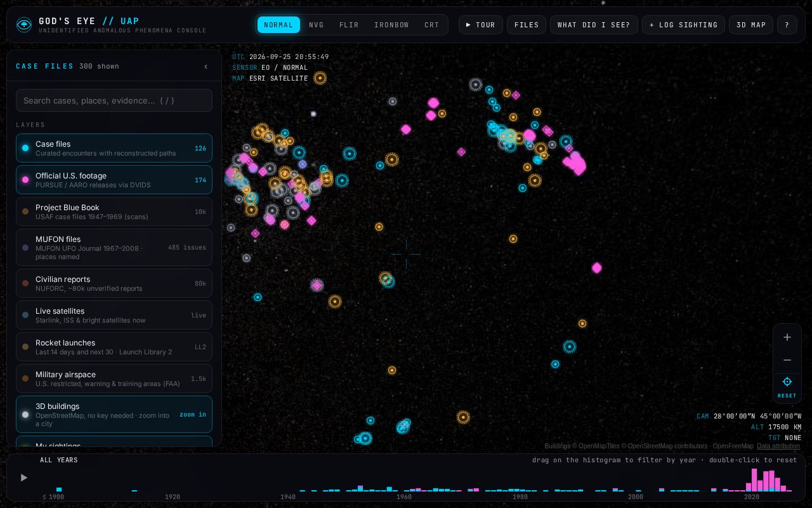Open the 3D Map view
The height and width of the screenshot is (508, 812).
click(x=751, y=25)
